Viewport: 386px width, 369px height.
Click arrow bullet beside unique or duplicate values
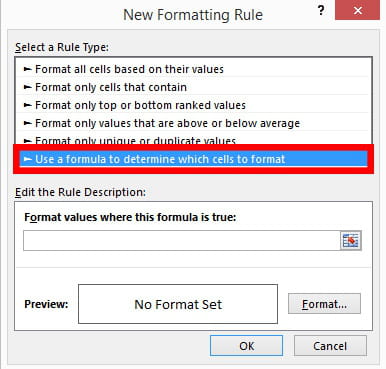[x=28, y=141]
